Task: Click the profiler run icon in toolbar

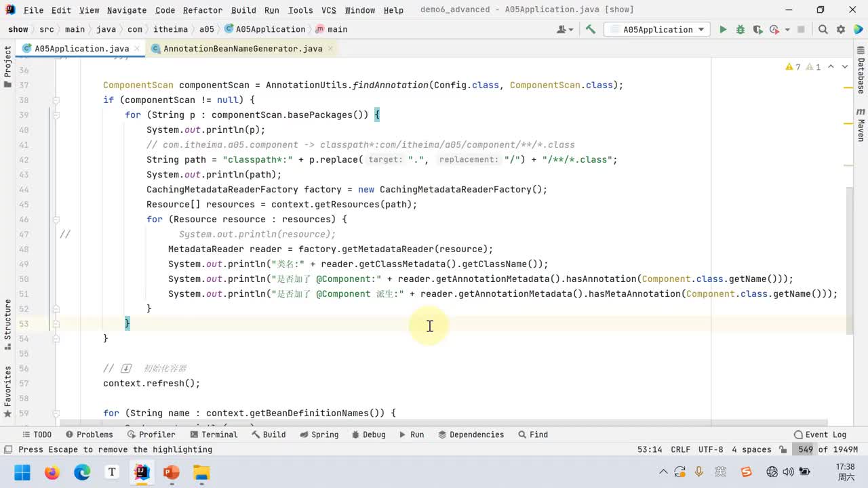Action: [774, 29]
